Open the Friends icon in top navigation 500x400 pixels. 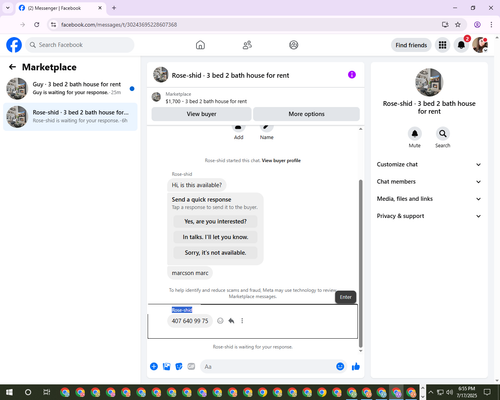[x=247, y=45]
